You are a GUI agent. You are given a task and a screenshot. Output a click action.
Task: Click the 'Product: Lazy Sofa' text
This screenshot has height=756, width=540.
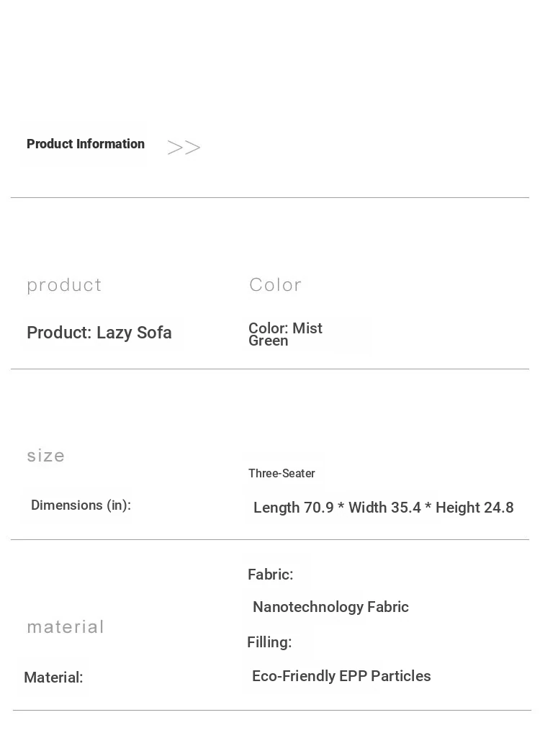click(99, 333)
